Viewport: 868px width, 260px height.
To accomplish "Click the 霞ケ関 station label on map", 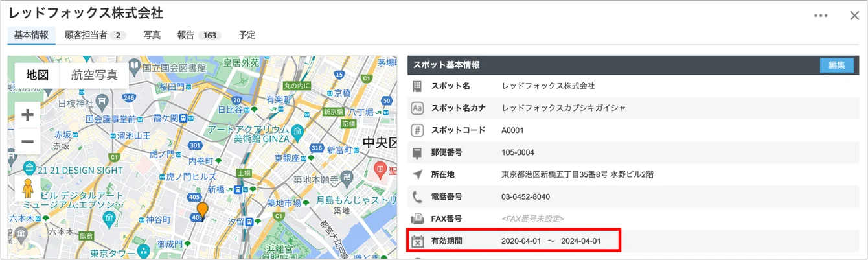I will (x=165, y=119).
